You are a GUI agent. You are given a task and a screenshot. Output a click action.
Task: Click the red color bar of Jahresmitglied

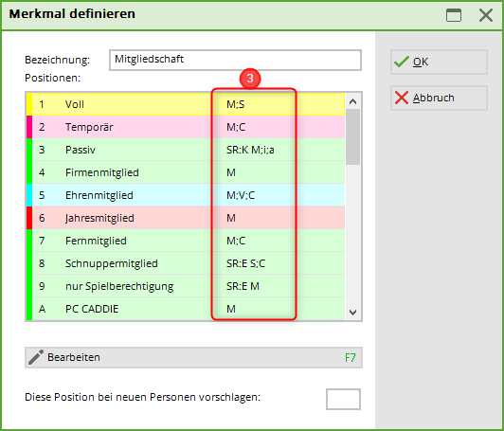click(x=29, y=218)
